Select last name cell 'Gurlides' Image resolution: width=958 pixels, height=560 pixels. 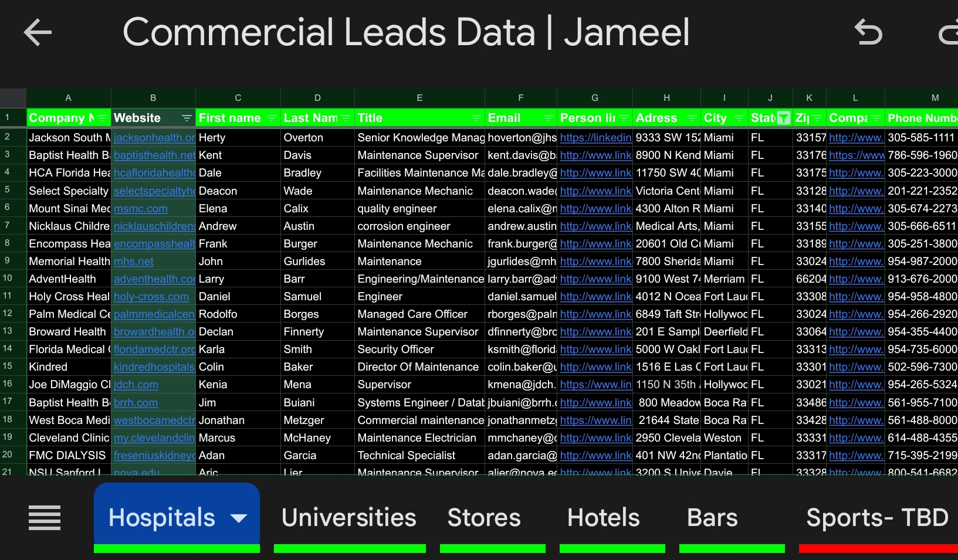click(317, 261)
